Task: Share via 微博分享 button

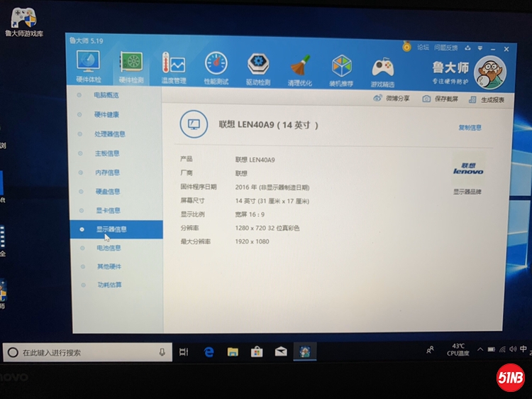Action: click(x=392, y=98)
